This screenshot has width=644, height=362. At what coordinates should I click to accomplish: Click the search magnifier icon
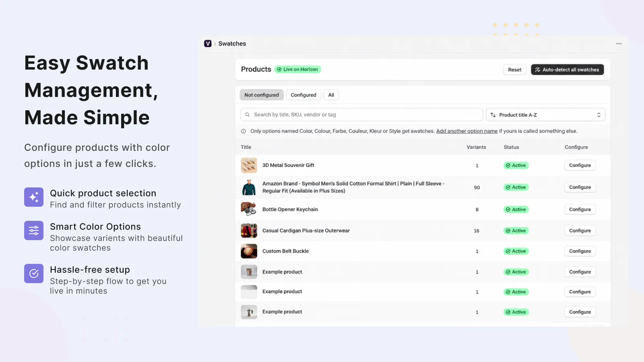tap(248, 115)
